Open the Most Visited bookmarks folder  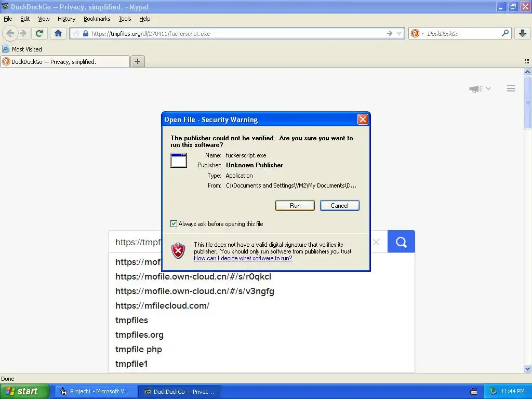22,49
